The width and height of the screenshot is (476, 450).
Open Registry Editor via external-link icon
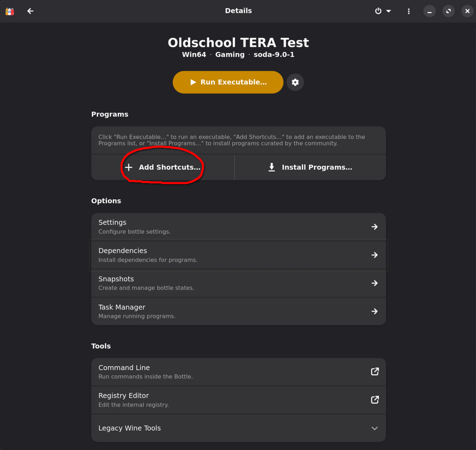click(x=375, y=400)
